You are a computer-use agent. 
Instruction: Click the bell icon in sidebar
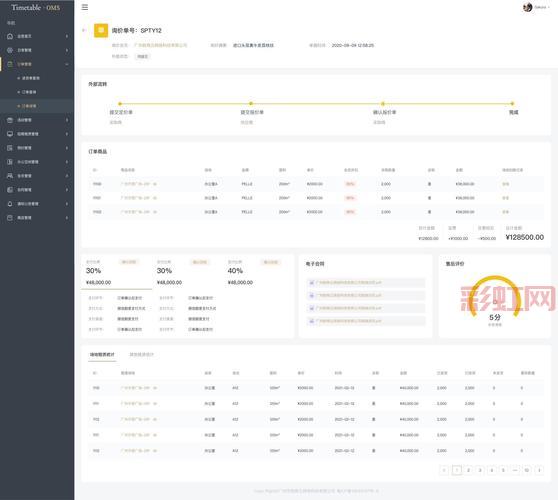click(10, 204)
